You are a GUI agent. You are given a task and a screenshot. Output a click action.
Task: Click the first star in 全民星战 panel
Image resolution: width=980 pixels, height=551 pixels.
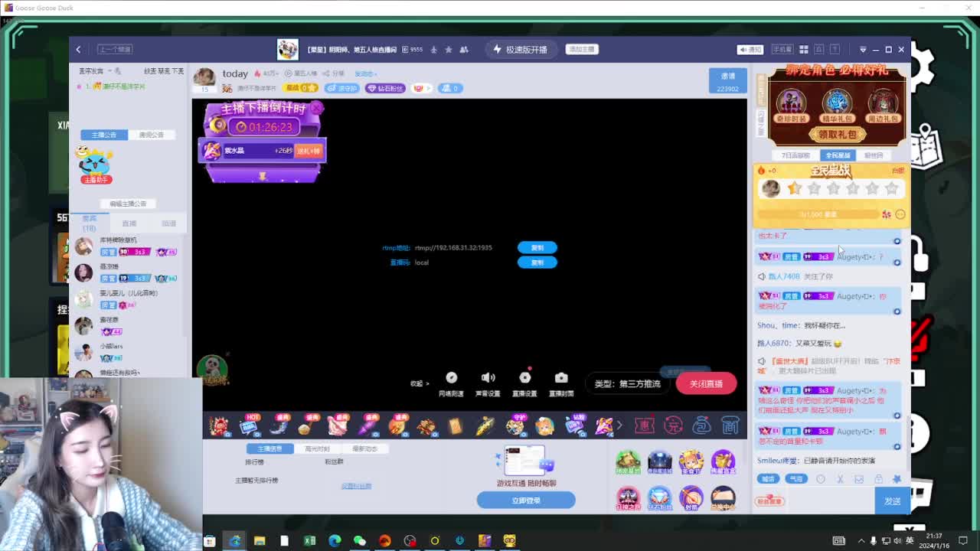[x=795, y=188]
